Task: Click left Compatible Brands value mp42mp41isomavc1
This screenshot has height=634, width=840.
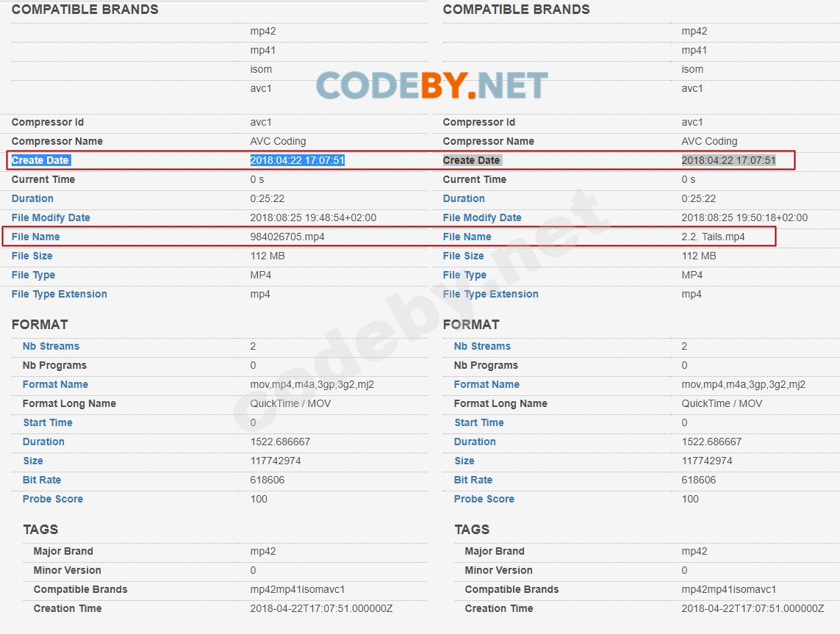Action: [x=298, y=590]
